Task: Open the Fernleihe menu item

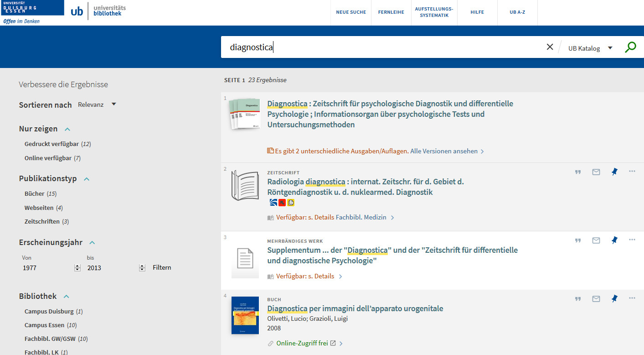Action: point(391,12)
